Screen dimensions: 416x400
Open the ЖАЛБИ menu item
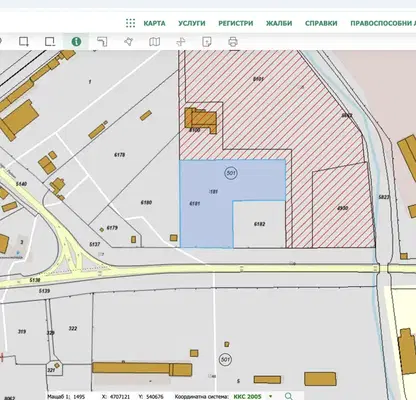tap(279, 23)
